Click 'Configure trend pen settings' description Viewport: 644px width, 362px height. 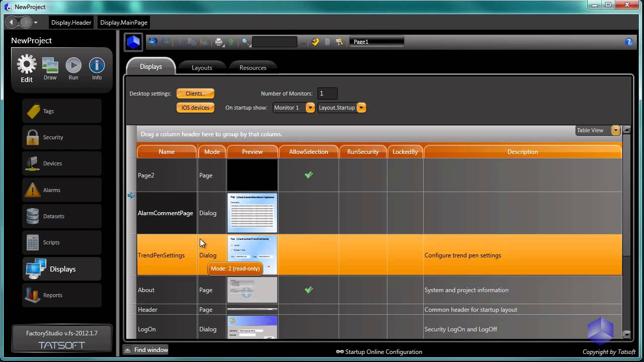pos(463,255)
